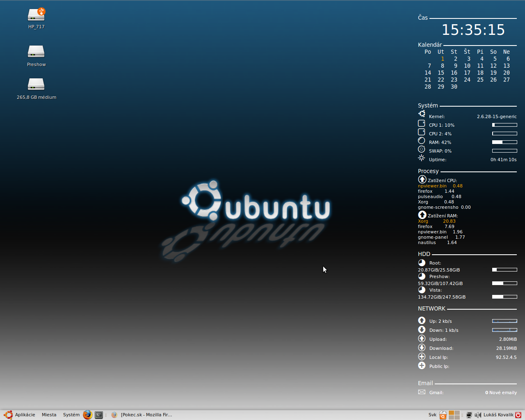Click the Upload total icon
Screen dimensions: 525x420
pyautogui.click(x=422, y=338)
